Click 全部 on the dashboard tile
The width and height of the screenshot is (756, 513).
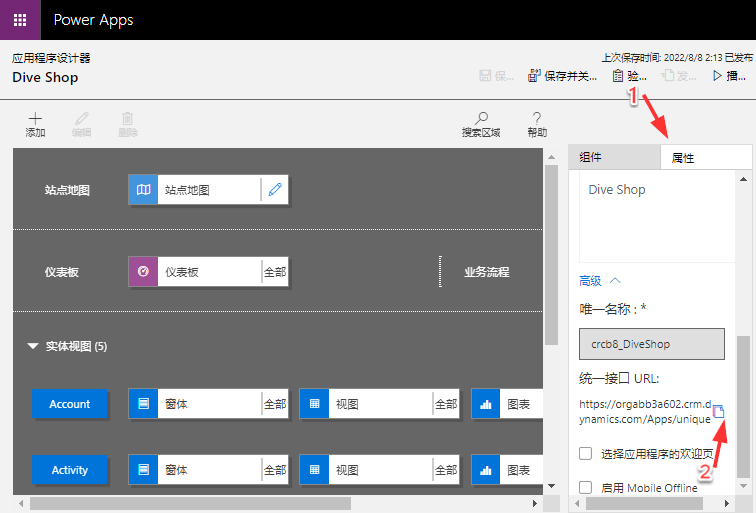[275, 272]
